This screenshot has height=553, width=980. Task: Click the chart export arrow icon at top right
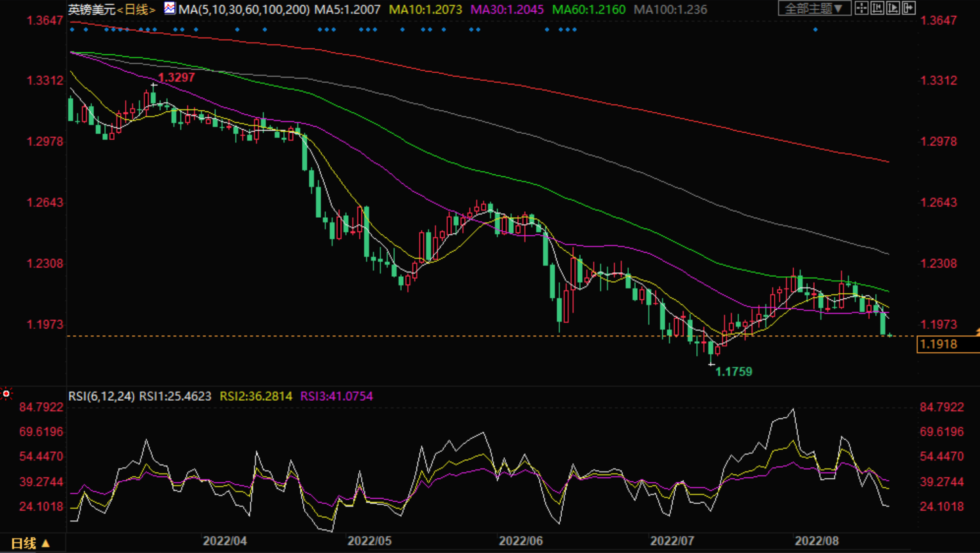tap(909, 8)
